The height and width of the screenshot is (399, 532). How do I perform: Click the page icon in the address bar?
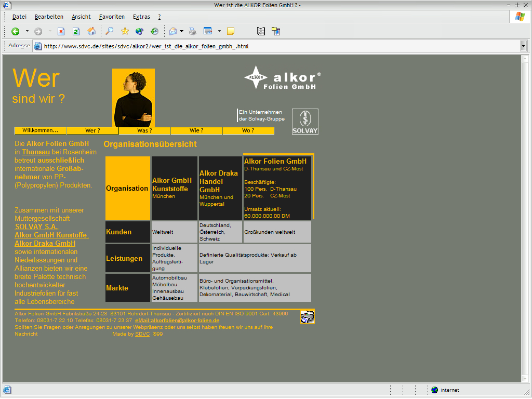38,46
